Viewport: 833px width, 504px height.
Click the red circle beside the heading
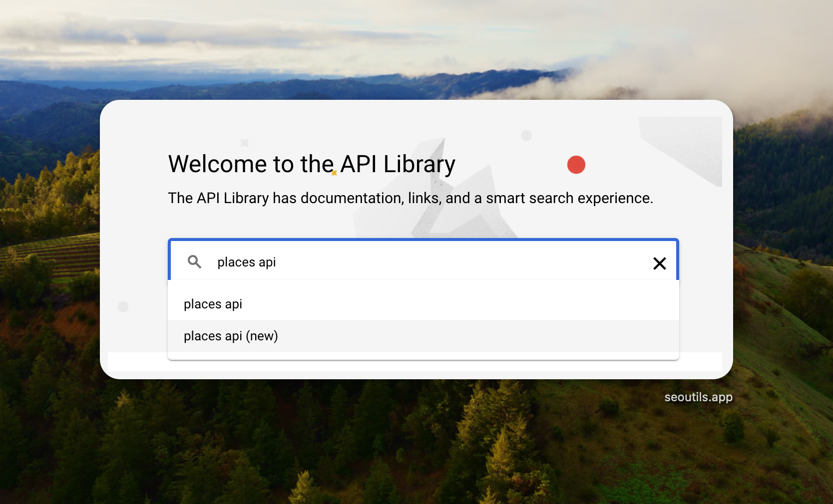point(576,165)
